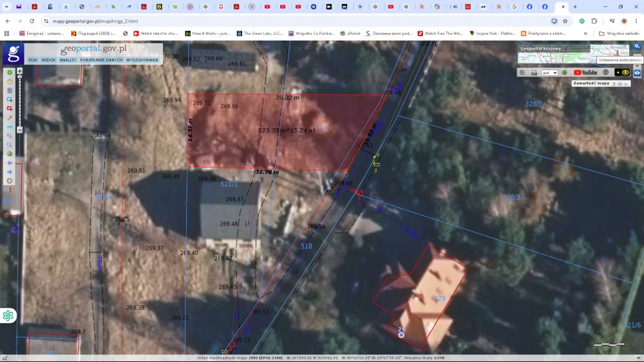Viewport: 644px width, 362px height.
Task: Click the browser back button
Action: pos(8,21)
